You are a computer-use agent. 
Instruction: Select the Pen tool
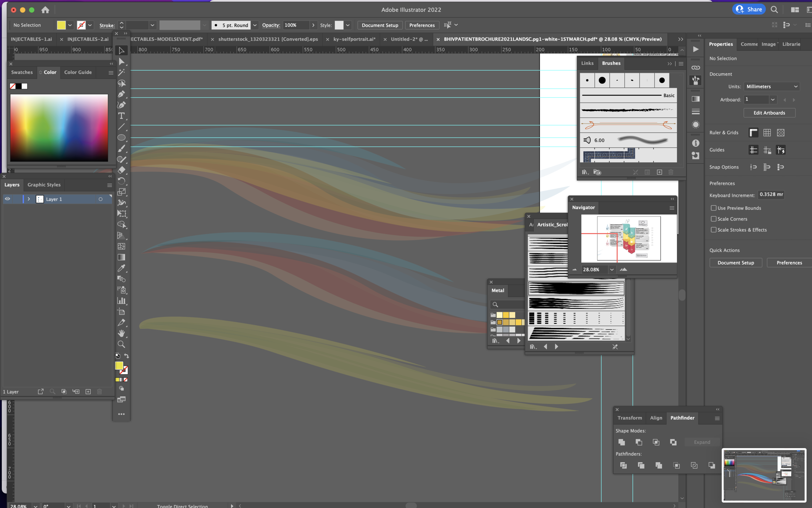[121, 94]
